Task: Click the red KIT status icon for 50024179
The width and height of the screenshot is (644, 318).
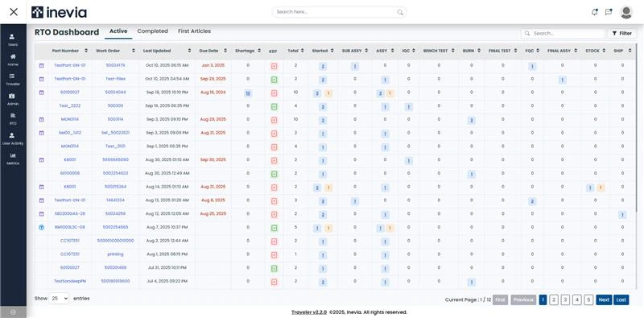Action: pyautogui.click(x=274, y=66)
